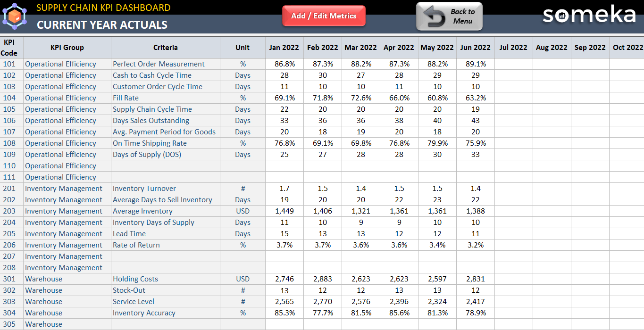644x330 pixels.
Task: Click the someka wordmark logo
Action: pos(589,16)
